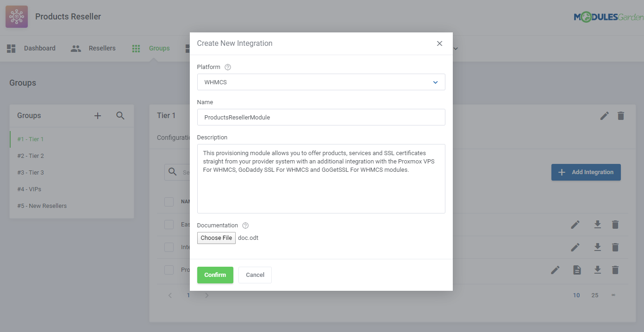
Task: Open the Platform WHMCS dropdown
Action: click(321, 82)
